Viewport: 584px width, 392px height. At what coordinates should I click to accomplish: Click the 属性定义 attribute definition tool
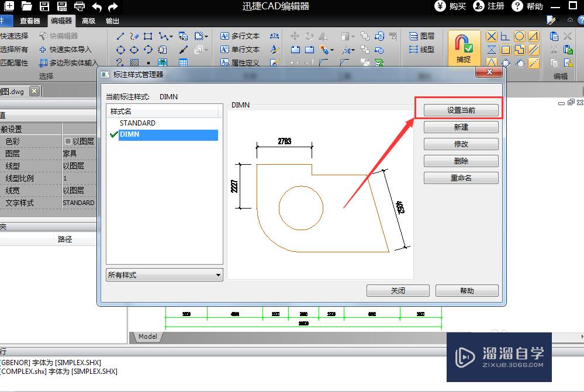tap(240, 63)
